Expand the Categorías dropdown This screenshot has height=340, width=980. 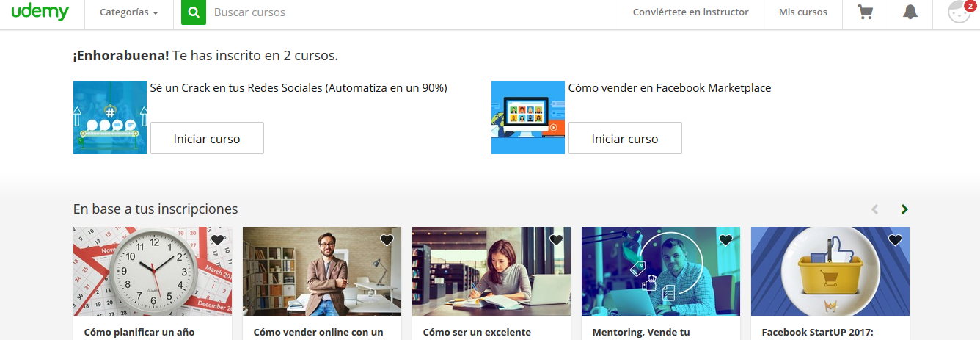pyautogui.click(x=129, y=12)
